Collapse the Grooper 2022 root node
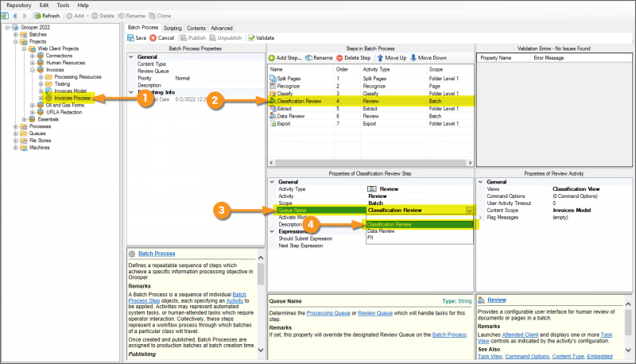Screen dimensions: 636x364 tap(7, 28)
